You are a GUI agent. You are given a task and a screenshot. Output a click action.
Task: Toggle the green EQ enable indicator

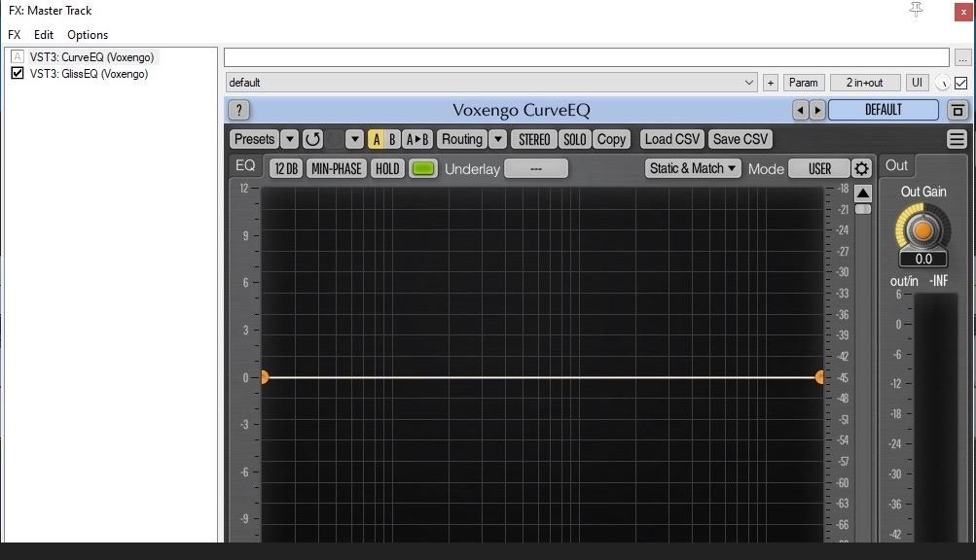click(423, 168)
